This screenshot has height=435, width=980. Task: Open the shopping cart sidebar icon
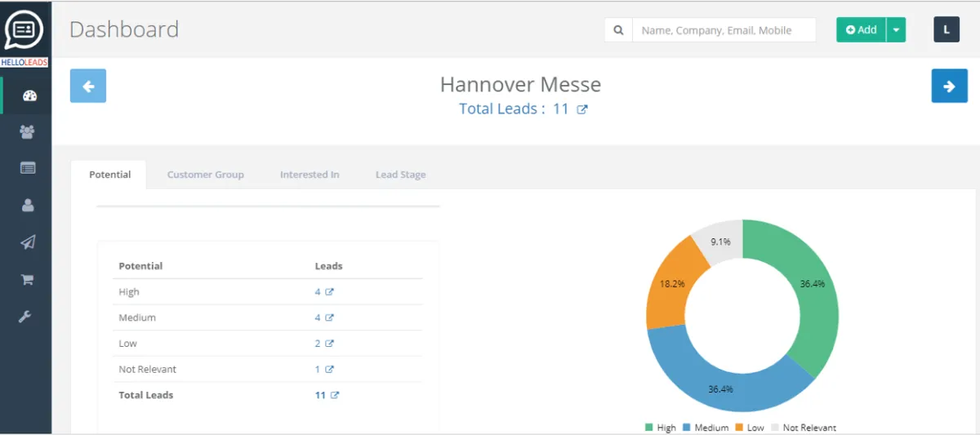coord(27,279)
